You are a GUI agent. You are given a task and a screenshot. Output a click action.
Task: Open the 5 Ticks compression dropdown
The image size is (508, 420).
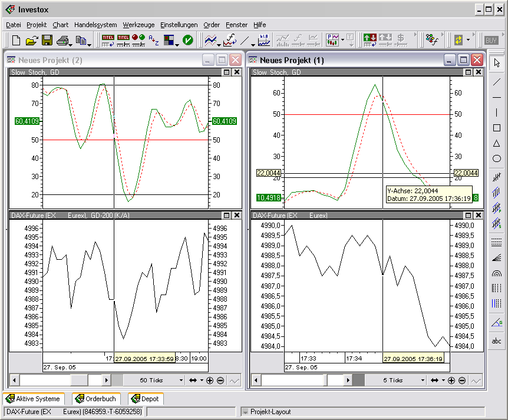(x=423, y=381)
